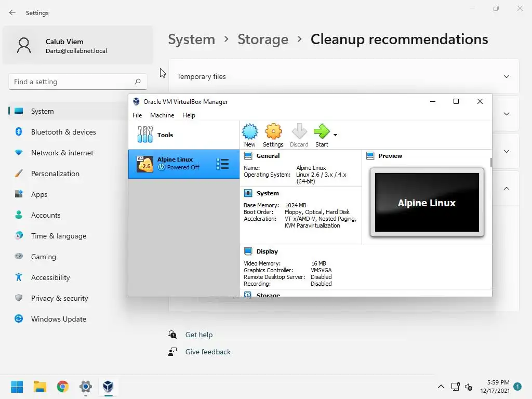Viewport: 532px width, 399px height.
Task: Open the clock and date flyout
Action: pyautogui.click(x=495, y=387)
